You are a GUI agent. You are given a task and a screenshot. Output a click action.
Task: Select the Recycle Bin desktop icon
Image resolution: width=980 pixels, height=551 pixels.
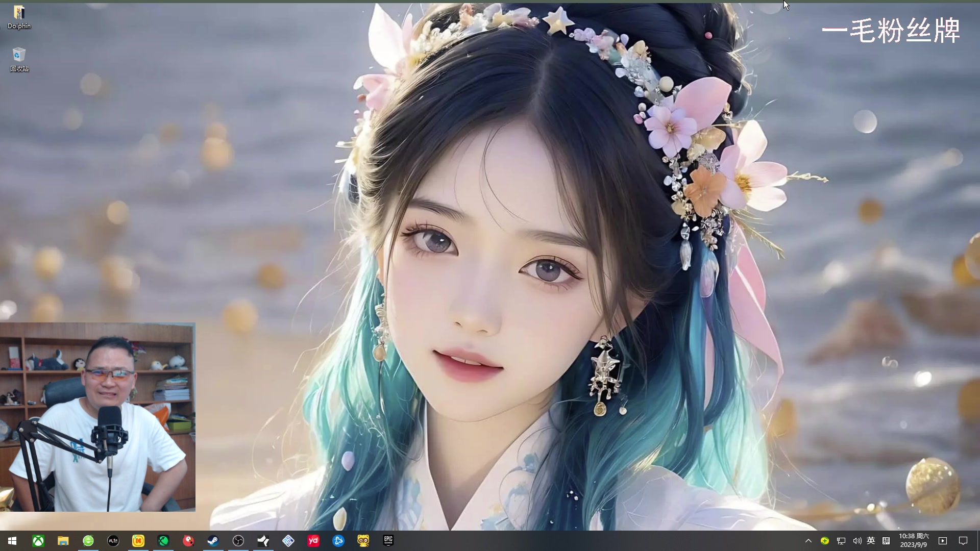pos(19,59)
